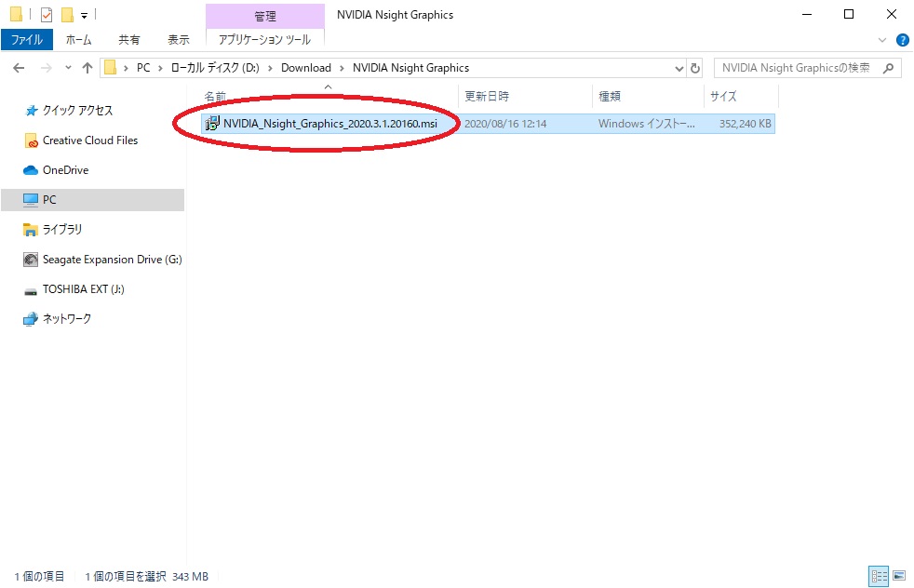The height and width of the screenshot is (588, 914).
Task: Expand the chevron after PC breadcrumb
Action: [160, 68]
